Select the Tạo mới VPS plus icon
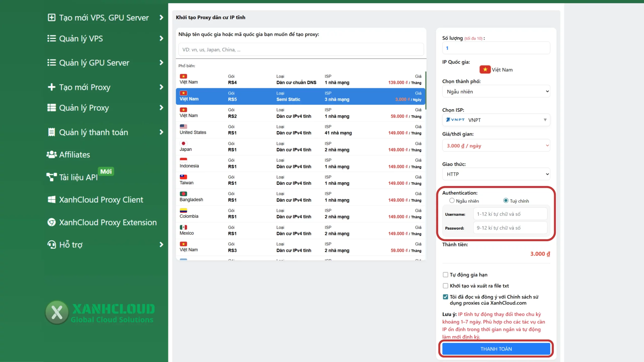 point(51,17)
